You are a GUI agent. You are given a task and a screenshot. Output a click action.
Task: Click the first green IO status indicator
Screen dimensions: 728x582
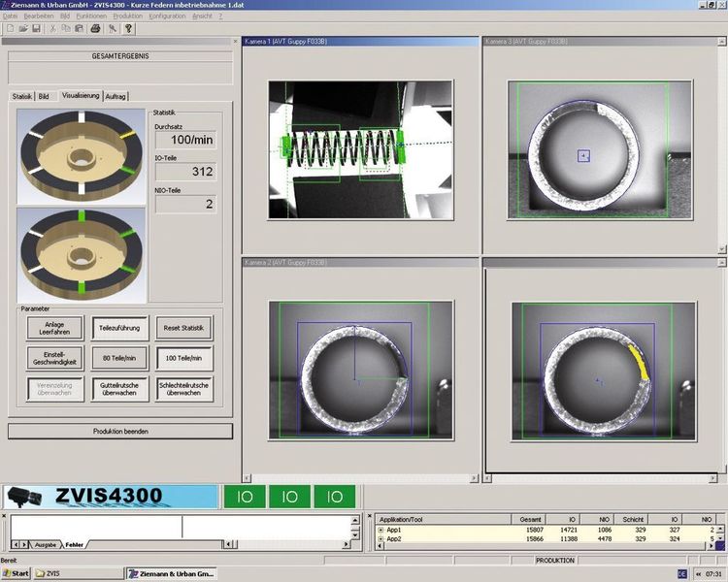tap(244, 497)
